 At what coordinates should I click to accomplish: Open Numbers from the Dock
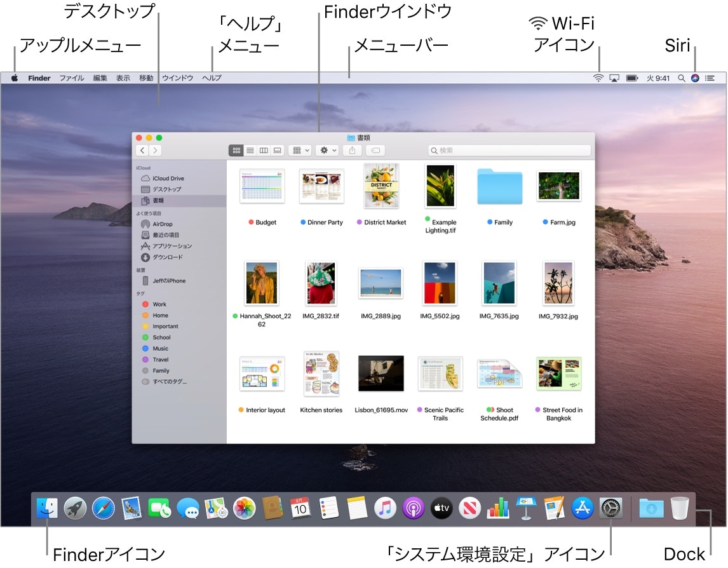[497, 508]
